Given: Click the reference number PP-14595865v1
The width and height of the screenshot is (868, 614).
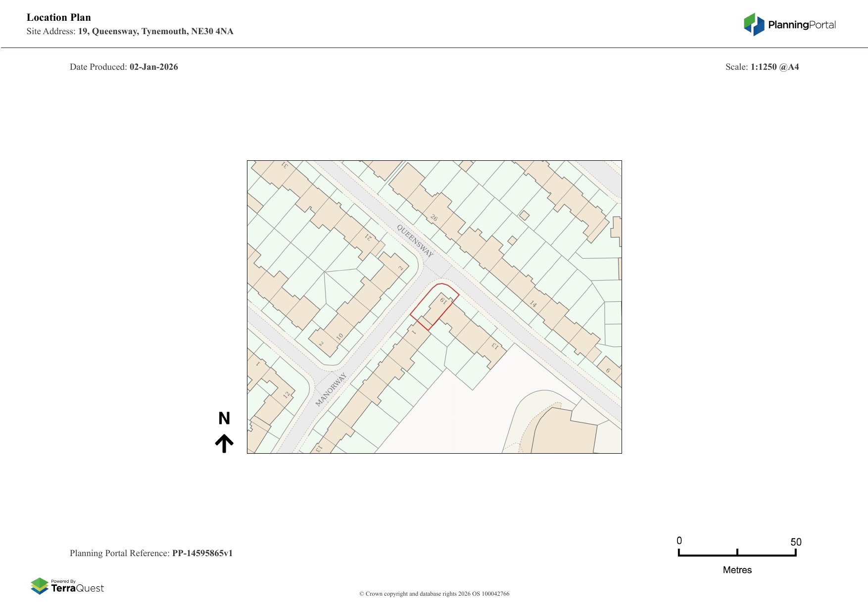Looking at the screenshot, I should (x=202, y=553).
